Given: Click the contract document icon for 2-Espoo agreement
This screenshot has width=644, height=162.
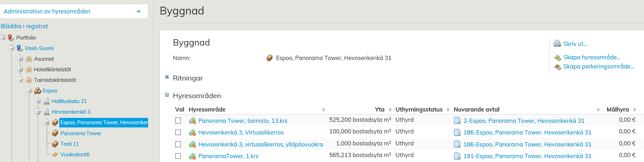Looking at the screenshot, I should (x=457, y=121).
